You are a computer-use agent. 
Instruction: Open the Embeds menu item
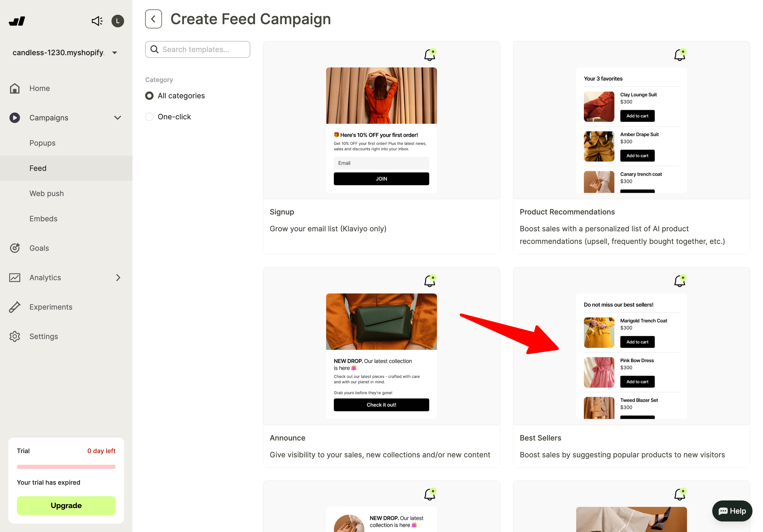(44, 219)
